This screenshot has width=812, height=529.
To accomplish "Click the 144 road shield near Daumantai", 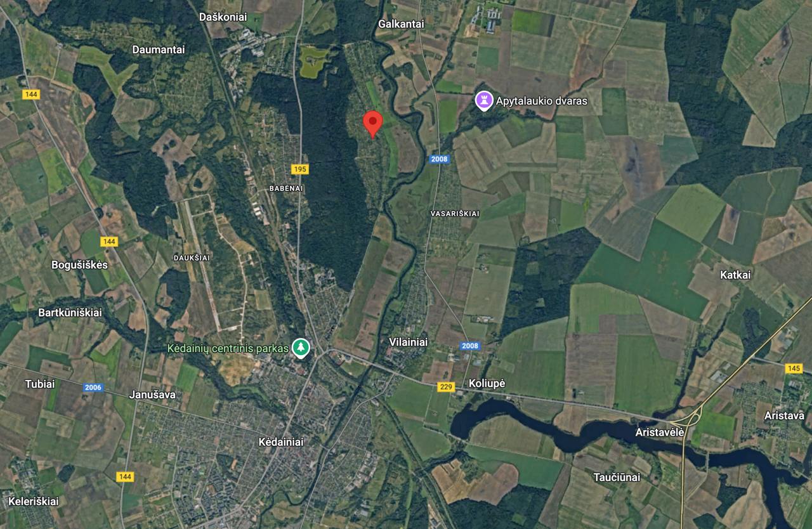I will pos(30,95).
